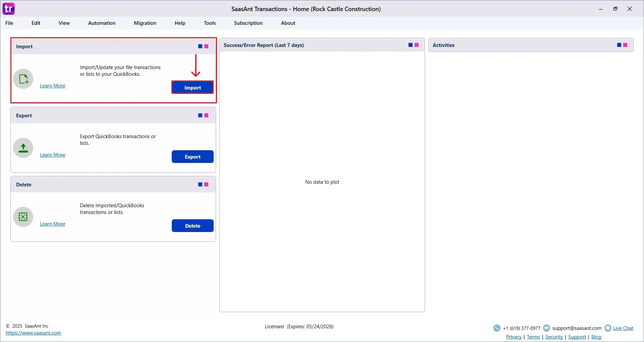Click the blue square icon on the Import header
The image size is (644, 342).
coord(200,46)
